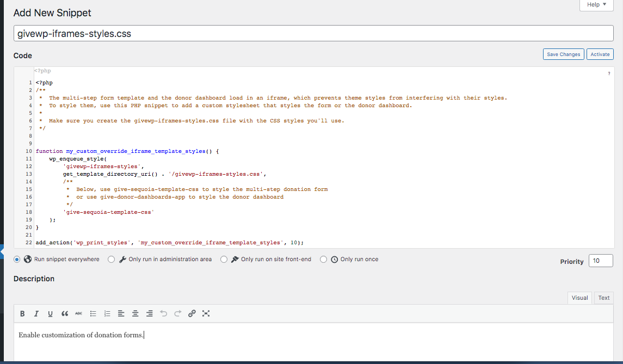The image size is (623, 364).
Task: Click line 'give-sequoia-template-css' in code
Action: coord(108,212)
